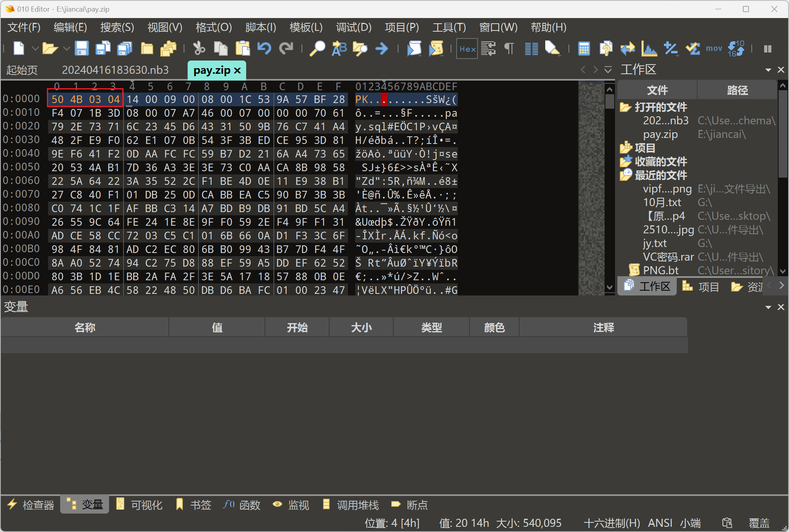Image resolution: width=789 pixels, height=532 pixels.
Task: Toggle the Hex edit mode button
Action: click(467, 49)
